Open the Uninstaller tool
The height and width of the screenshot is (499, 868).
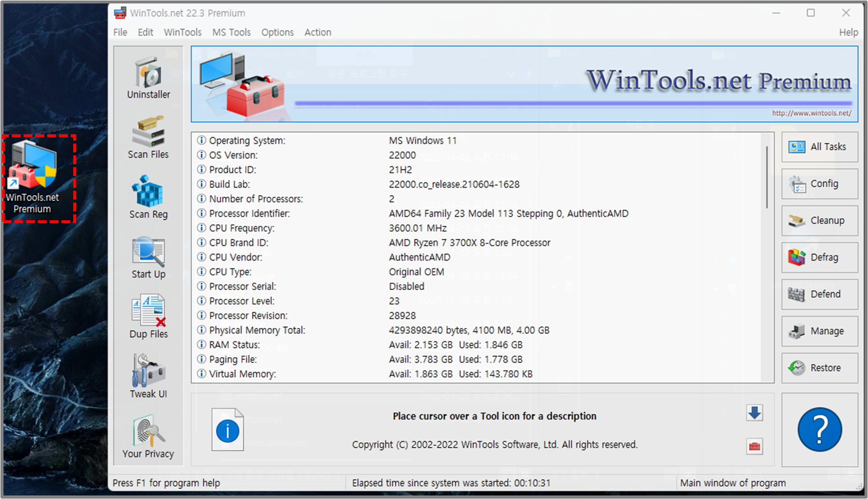pos(148,79)
